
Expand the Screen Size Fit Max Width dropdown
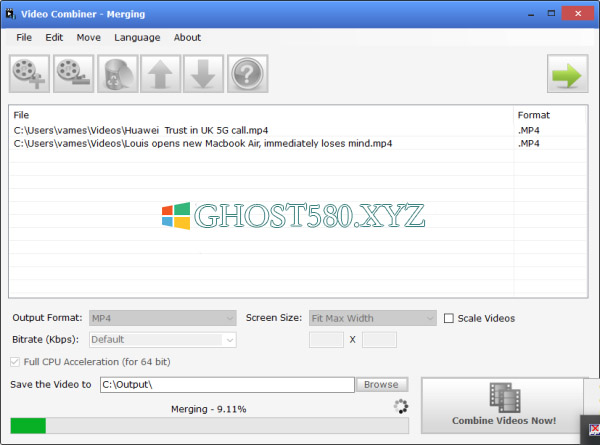[x=373, y=318]
